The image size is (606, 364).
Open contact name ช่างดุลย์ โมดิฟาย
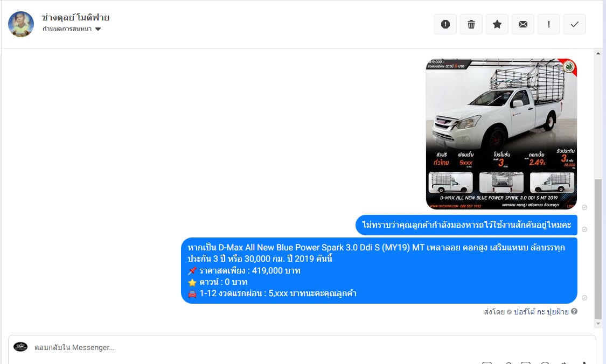click(x=75, y=17)
